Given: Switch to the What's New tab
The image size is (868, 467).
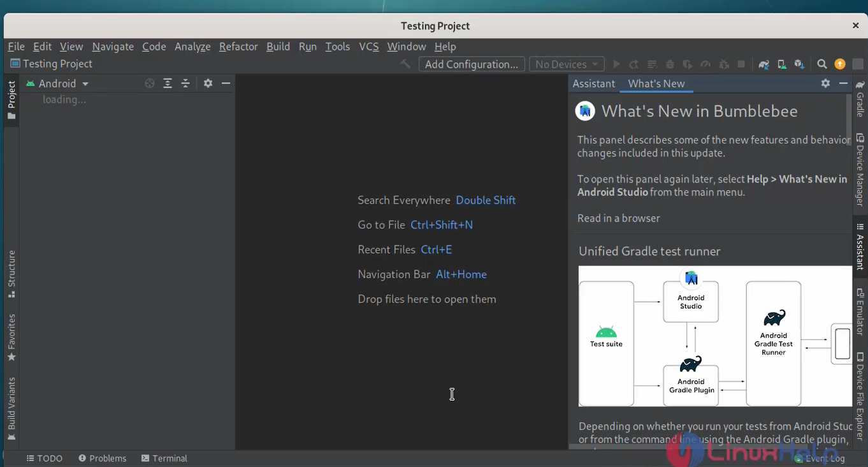Looking at the screenshot, I should click(x=656, y=84).
